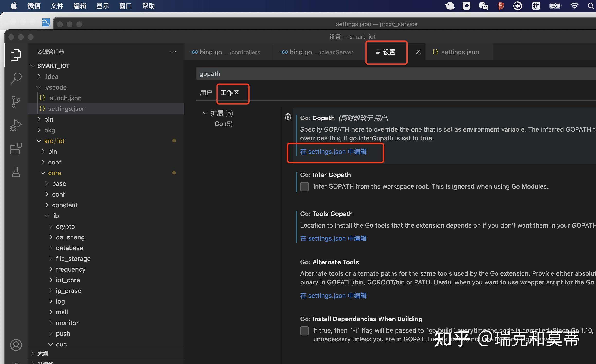
Task: Check Install Dependencies When Building
Action: [304, 331]
